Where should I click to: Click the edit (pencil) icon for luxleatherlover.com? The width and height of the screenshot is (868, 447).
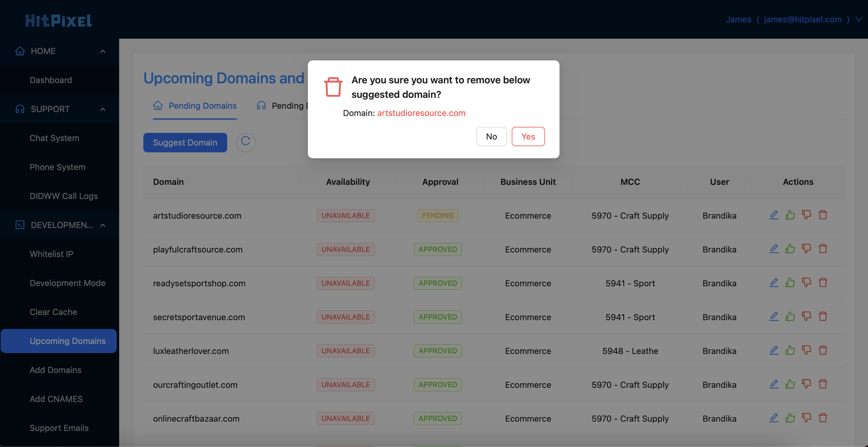[x=774, y=350]
